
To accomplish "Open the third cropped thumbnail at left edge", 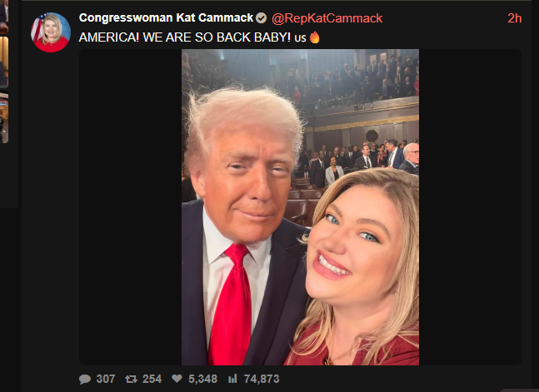I will (x=4, y=117).
